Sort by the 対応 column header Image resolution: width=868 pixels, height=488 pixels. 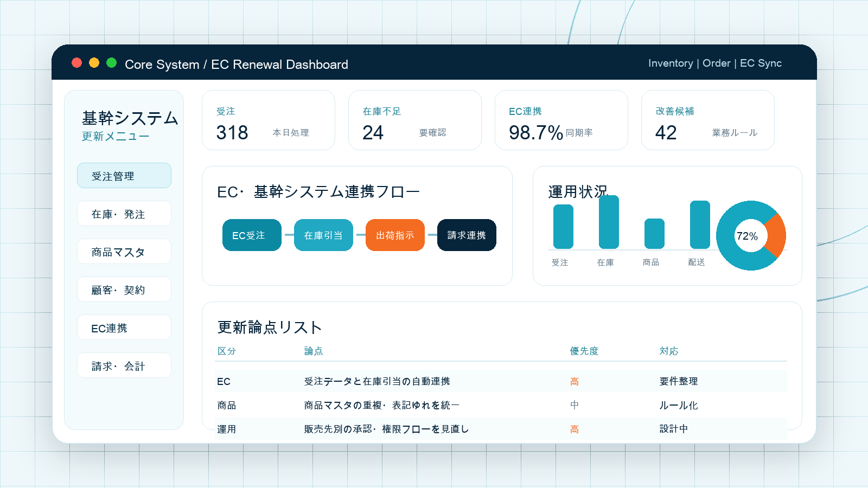(x=669, y=351)
